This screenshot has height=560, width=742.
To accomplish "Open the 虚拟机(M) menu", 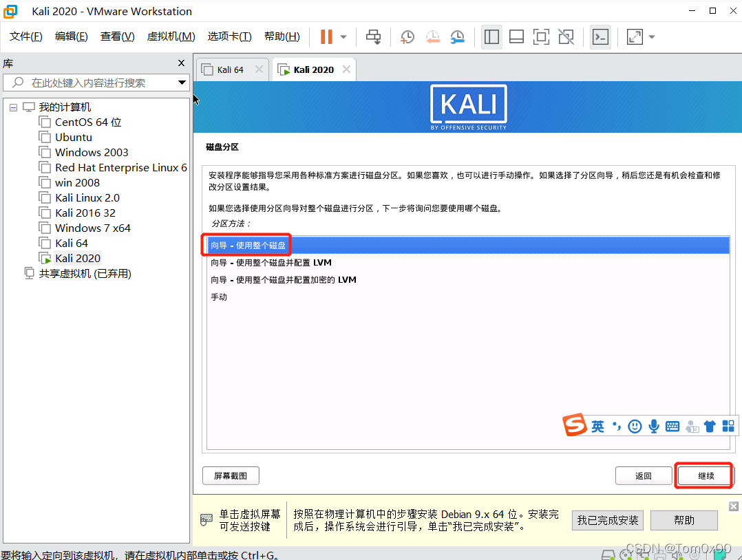I will [171, 36].
